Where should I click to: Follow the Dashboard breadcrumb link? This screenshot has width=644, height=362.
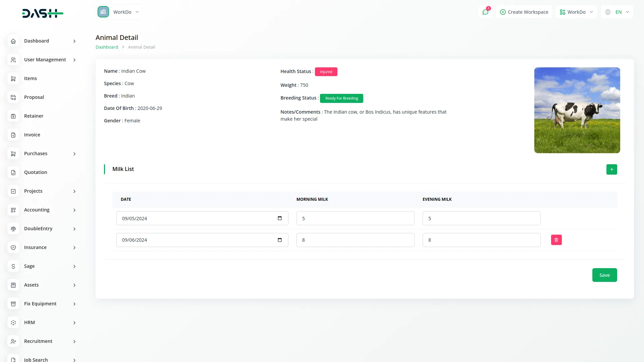click(x=107, y=47)
